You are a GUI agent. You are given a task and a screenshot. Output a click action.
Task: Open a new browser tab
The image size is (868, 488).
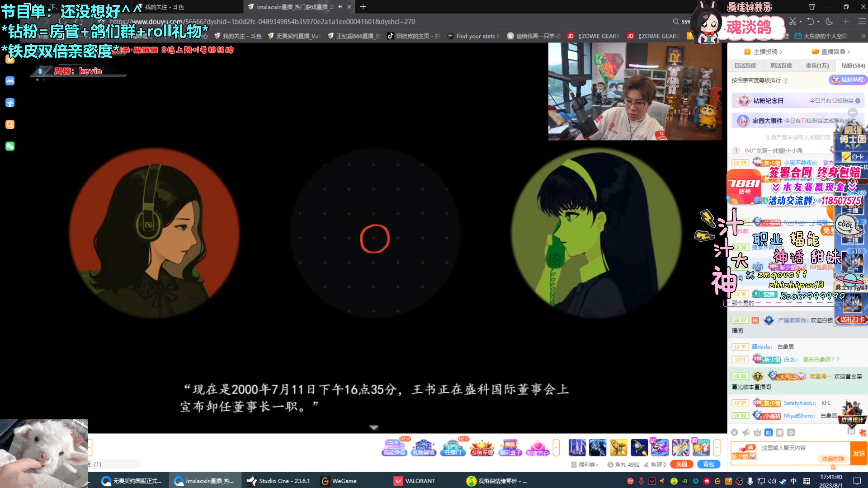coord(363,7)
